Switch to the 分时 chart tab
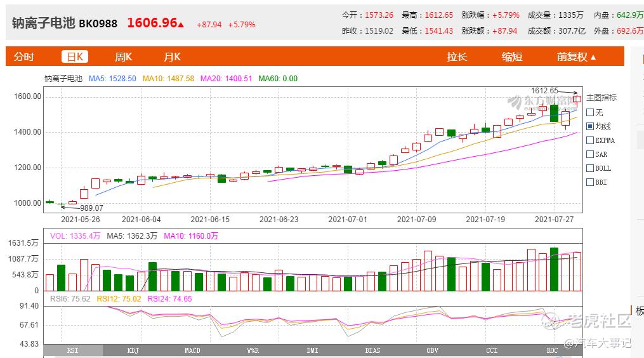Image resolution: width=644 pixels, height=358 pixels. (24, 56)
